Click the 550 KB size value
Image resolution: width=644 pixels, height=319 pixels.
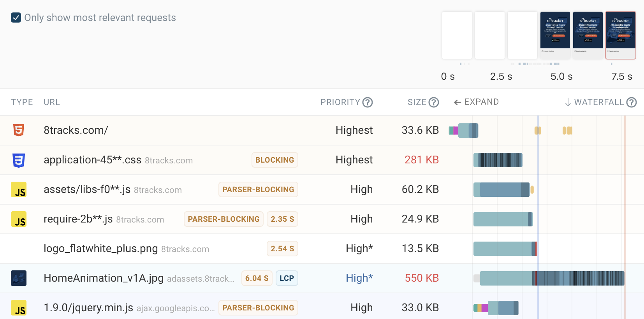[x=422, y=278]
